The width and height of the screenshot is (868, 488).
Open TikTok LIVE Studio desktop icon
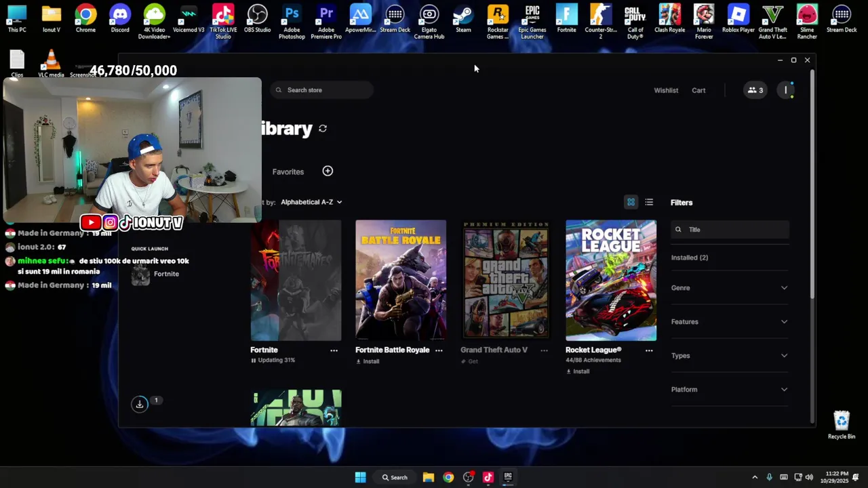tap(223, 22)
